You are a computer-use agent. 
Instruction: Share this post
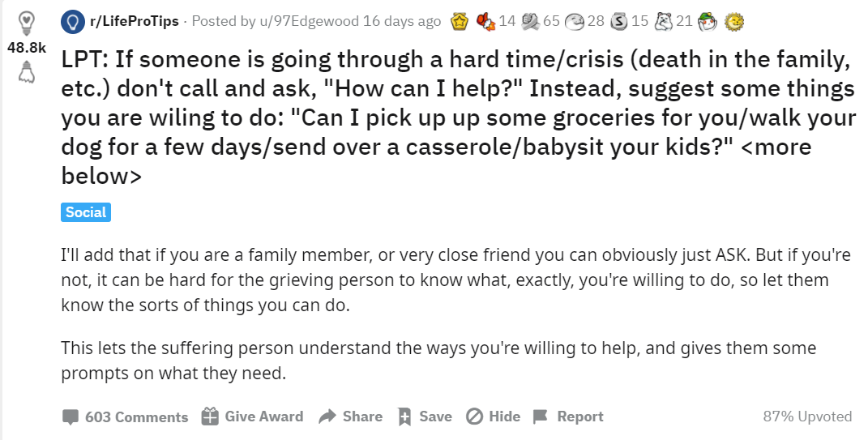(x=350, y=417)
